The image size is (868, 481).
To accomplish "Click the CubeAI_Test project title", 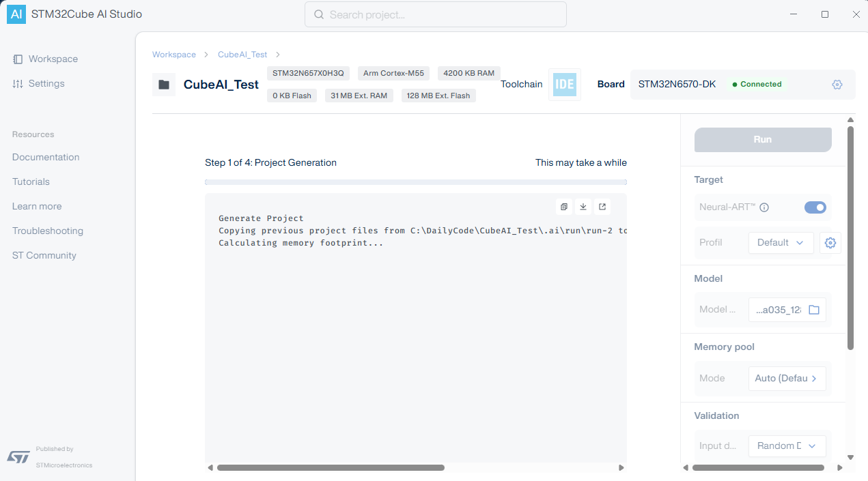I will click(221, 85).
